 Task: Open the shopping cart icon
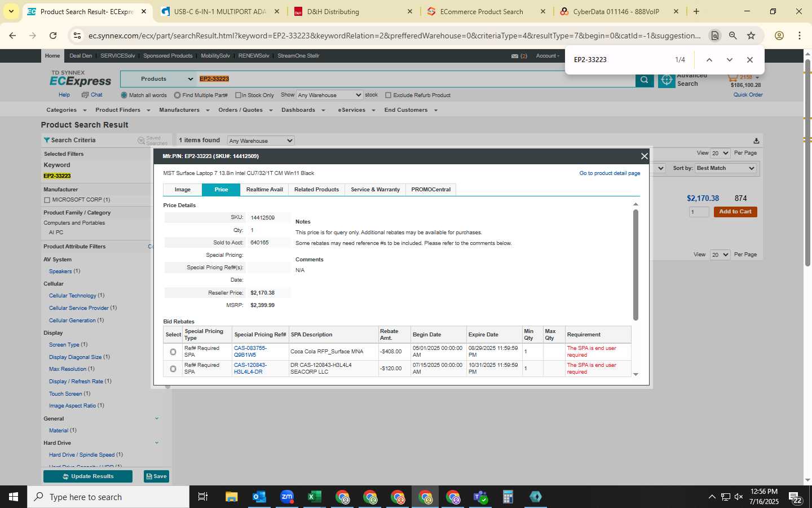(732, 77)
